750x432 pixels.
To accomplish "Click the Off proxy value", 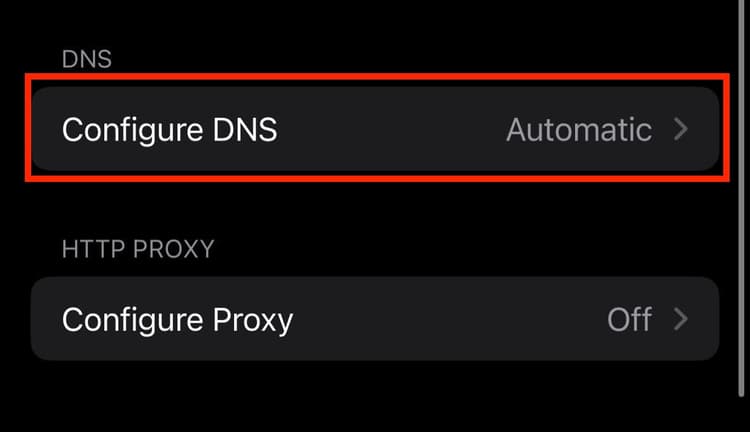I will point(630,319).
